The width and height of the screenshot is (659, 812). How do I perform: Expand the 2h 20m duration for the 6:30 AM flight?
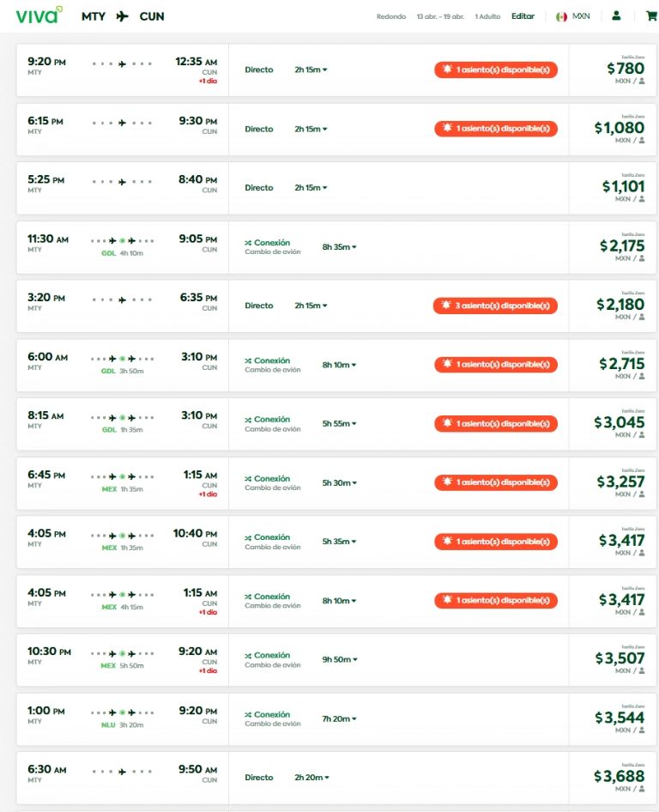tap(311, 778)
